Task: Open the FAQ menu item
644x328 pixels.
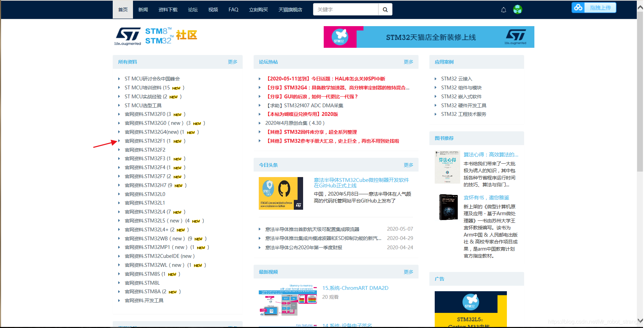Action: click(x=233, y=10)
